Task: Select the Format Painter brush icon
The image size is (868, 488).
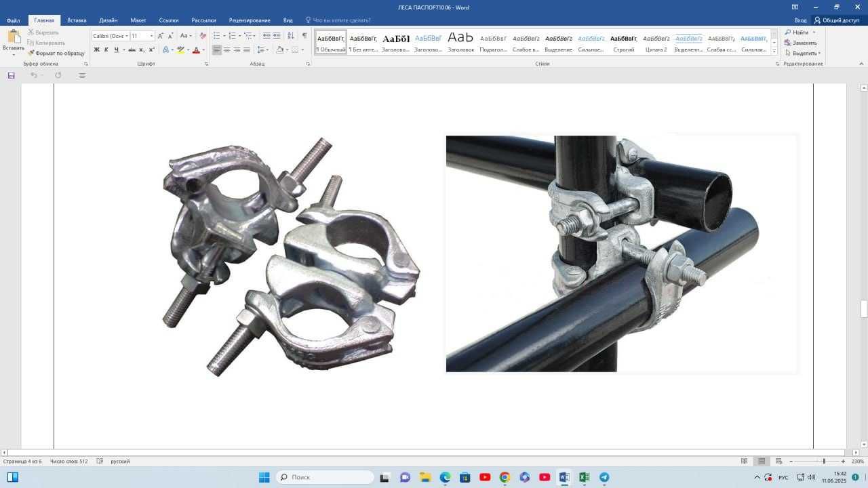Action: (31, 53)
